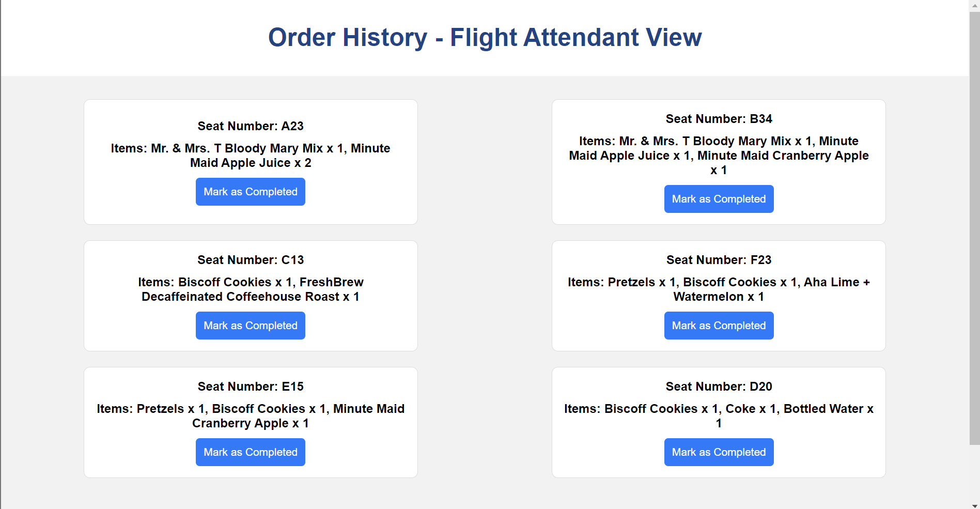The image size is (980, 509).
Task: Click the scrollbar down arrow
Action: [x=974, y=505]
